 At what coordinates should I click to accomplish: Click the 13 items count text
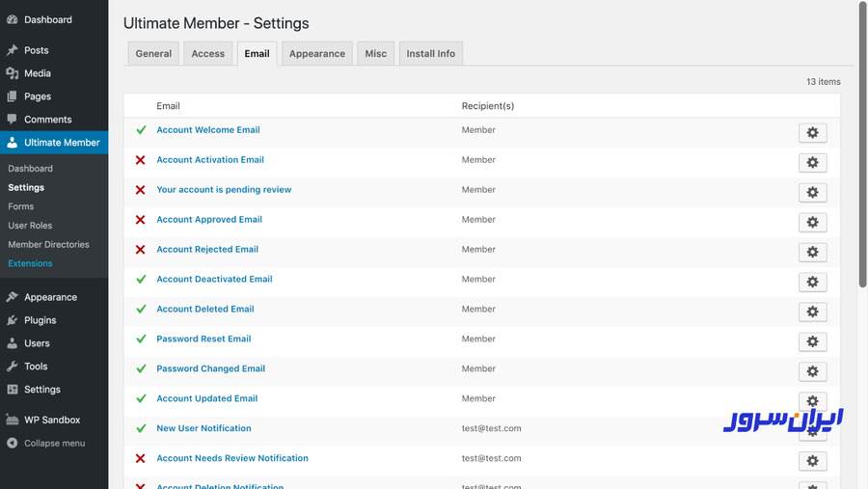(x=824, y=82)
